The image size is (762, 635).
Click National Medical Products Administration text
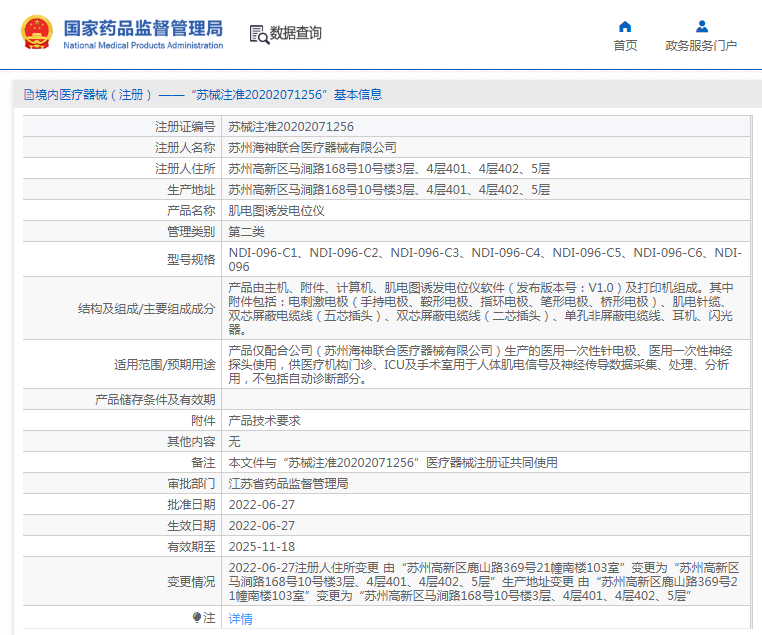(143, 46)
